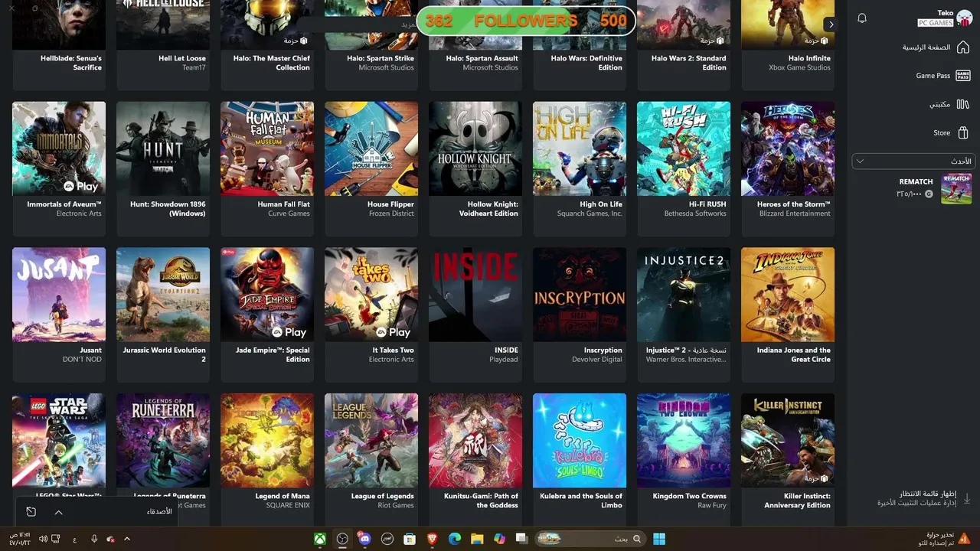Open the Teko profile avatar

tap(964, 18)
